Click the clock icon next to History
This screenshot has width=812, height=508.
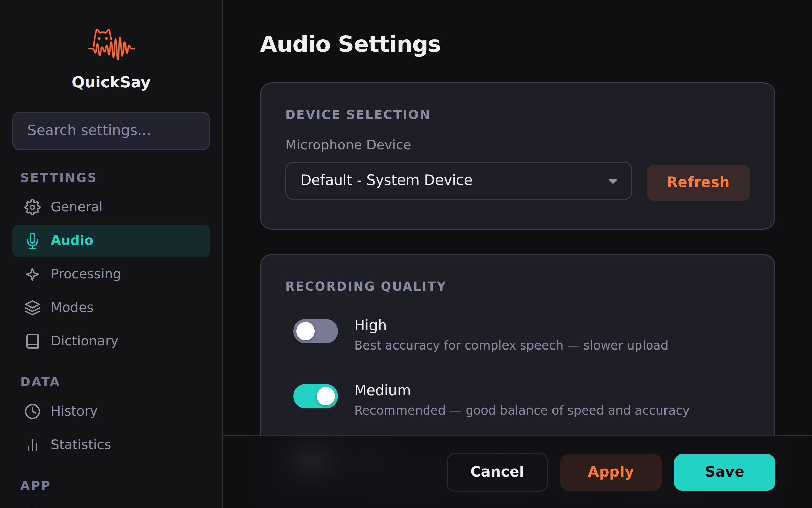(x=32, y=411)
